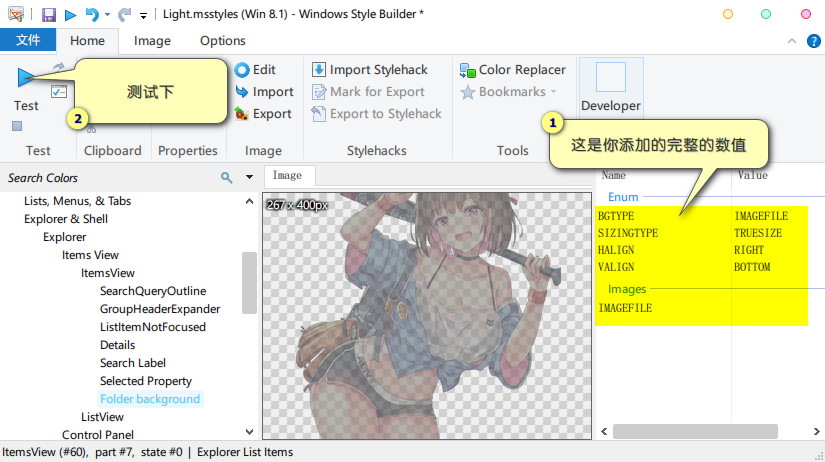Select the Explorer tree node
This screenshot has width=825, height=462.
(x=65, y=237)
